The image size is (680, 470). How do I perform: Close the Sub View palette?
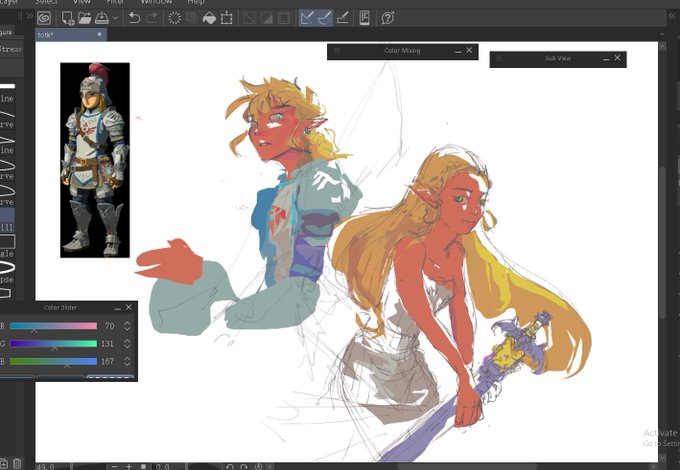point(618,58)
